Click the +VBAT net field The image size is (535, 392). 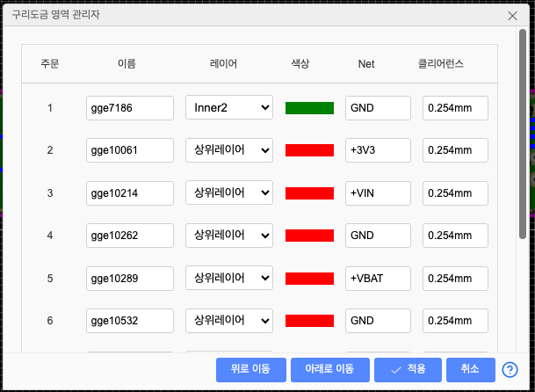378,279
